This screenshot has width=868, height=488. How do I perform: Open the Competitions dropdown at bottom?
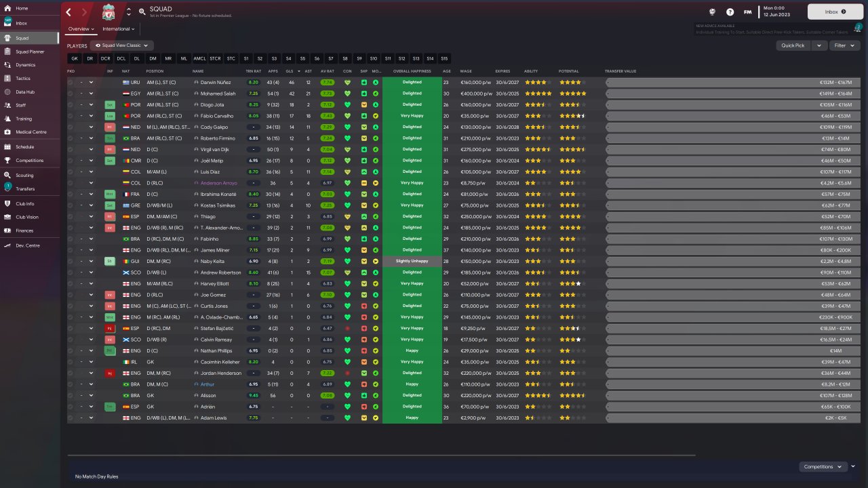(823, 466)
